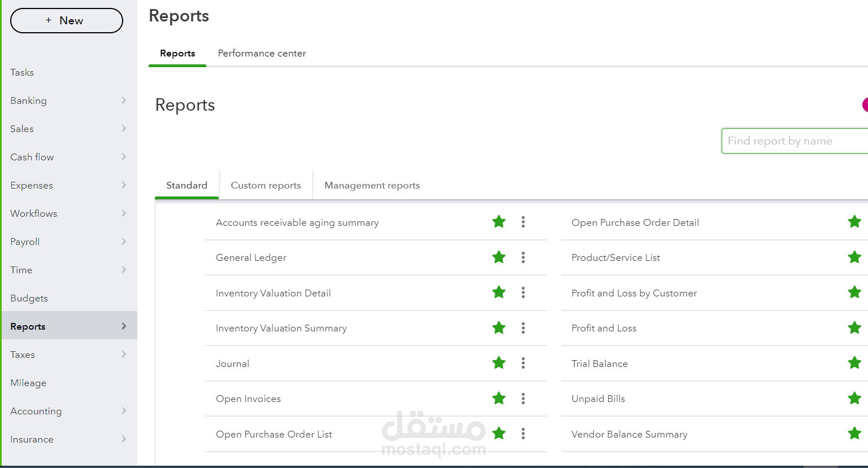
Task: Click the + New button
Action: click(x=66, y=20)
